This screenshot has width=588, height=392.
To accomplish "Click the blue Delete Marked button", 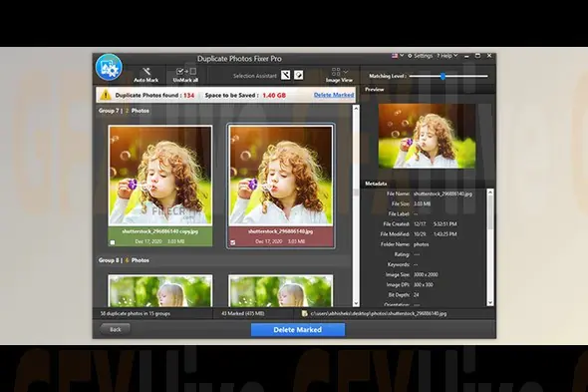I will coord(298,330).
